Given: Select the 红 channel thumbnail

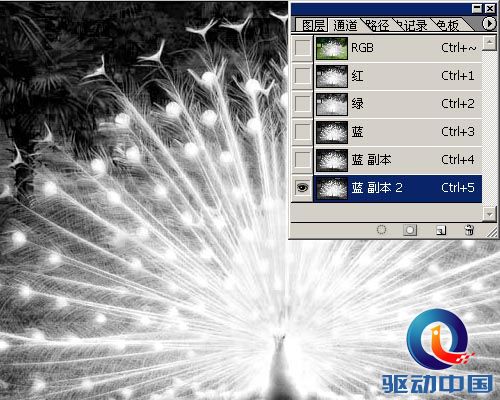Looking at the screenshot, I should point(332,76).
